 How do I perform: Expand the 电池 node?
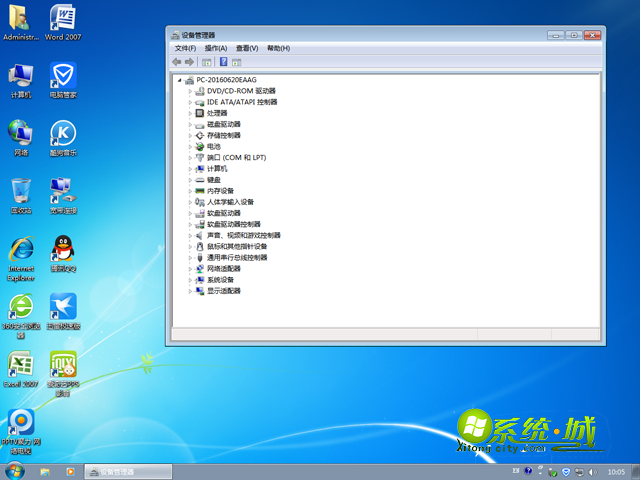coord(190,147)
